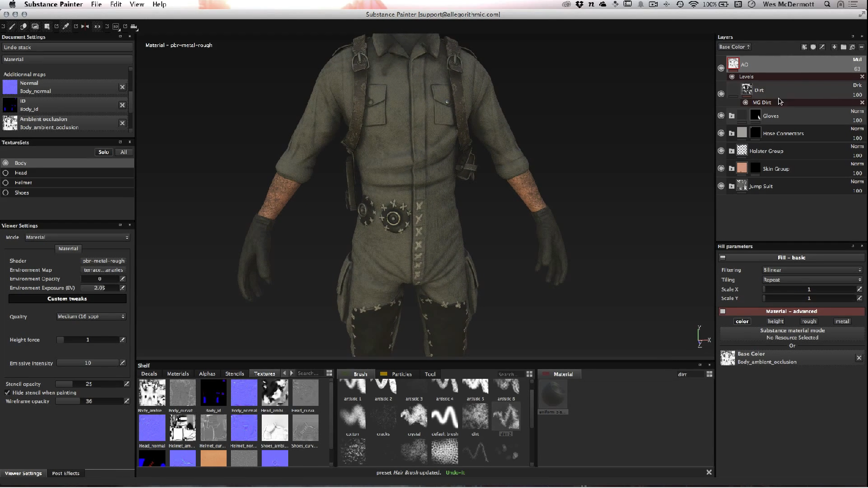The image size is (868, 488).
Task: Select the Paint brush tool
Action: pos(12,26)
